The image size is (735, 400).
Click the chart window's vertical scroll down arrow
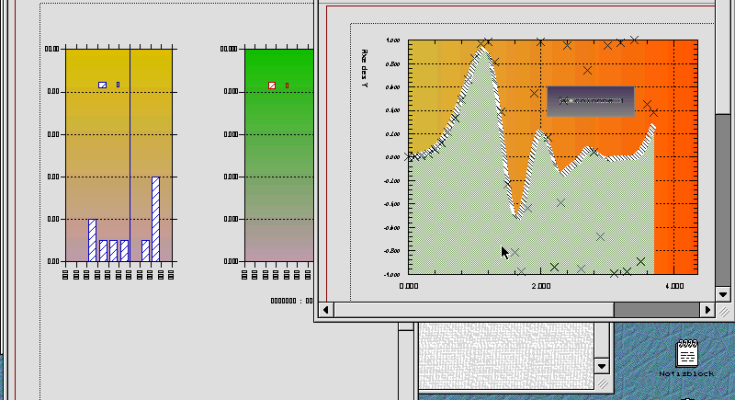726,294
